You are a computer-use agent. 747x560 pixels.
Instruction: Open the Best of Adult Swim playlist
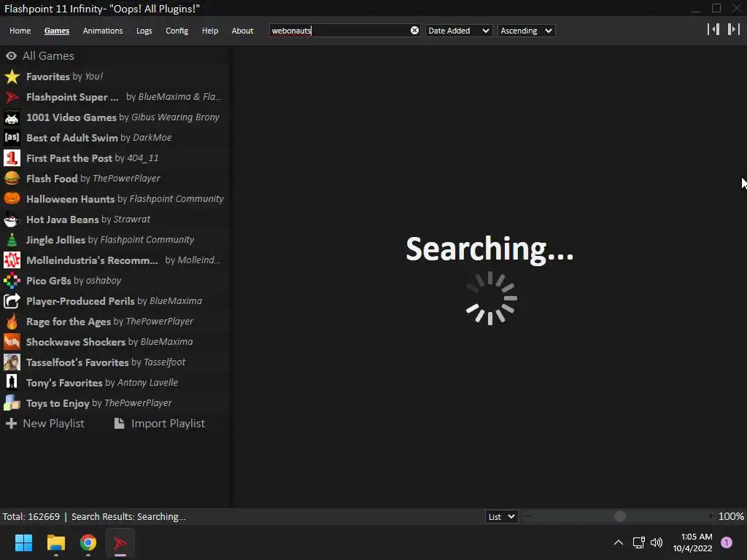[x=115, y=138]
